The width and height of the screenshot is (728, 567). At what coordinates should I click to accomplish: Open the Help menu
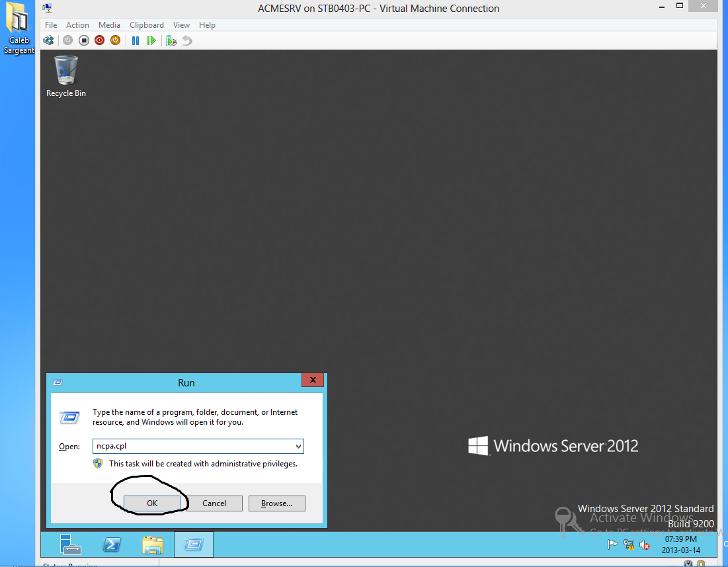click(x=207, y=25)
